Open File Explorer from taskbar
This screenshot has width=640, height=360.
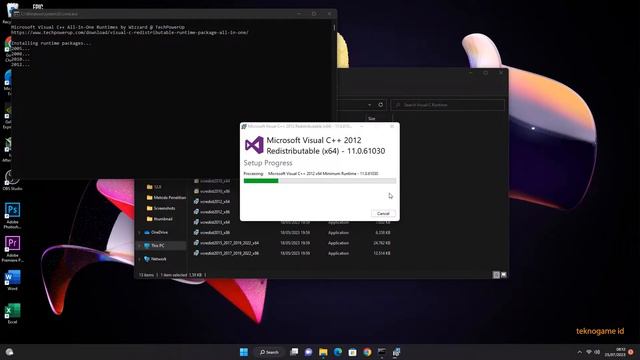coord(323,352)
